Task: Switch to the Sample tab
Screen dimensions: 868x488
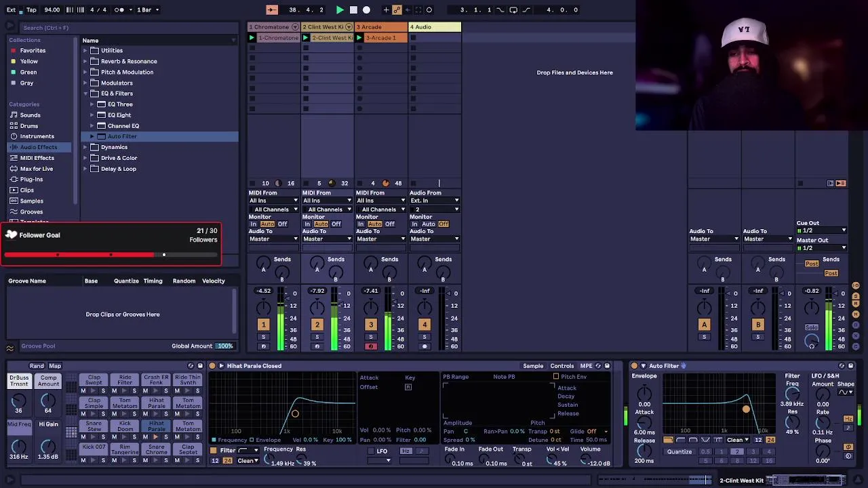Action: click(533, 366)
